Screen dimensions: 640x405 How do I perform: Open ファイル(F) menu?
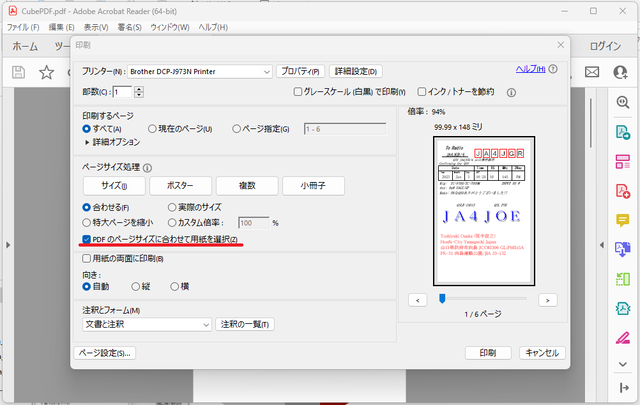[23, 27]
